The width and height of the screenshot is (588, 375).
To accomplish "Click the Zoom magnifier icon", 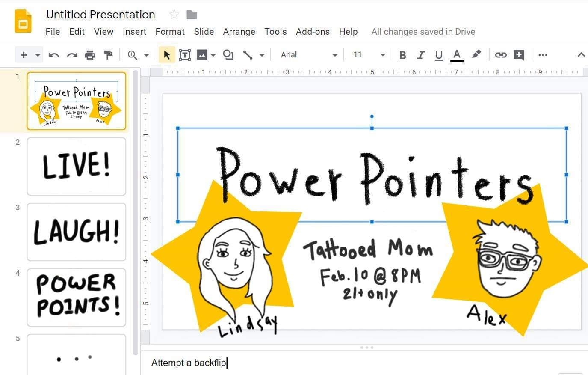I will (x=133, y=55).
